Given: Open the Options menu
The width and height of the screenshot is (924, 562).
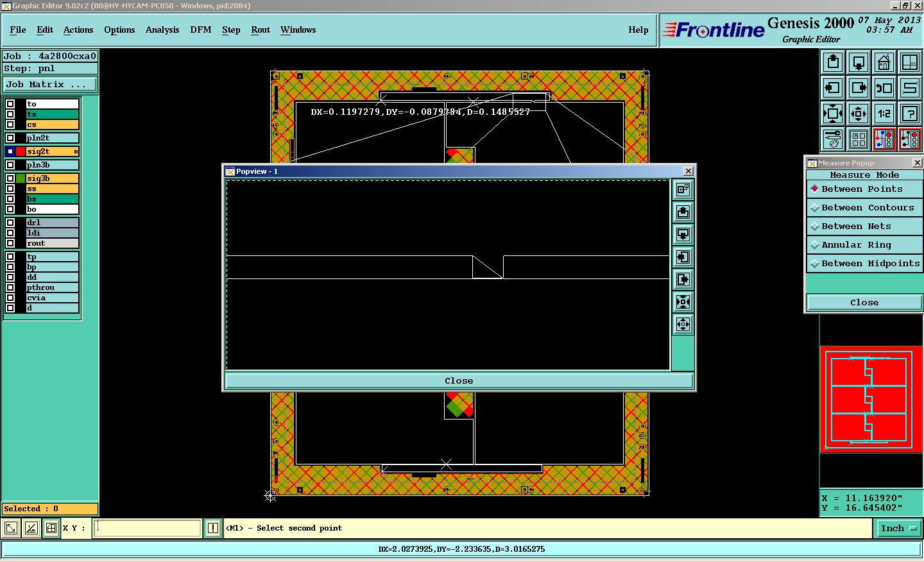Looking at the screenshot, I should click(119, 30).
